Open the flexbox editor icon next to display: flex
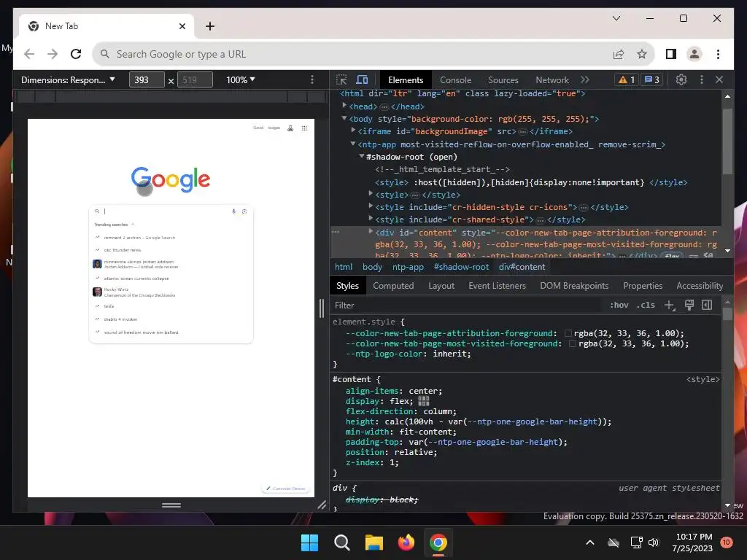This screenshot has width=747, height=560. [x=424, y=402]
